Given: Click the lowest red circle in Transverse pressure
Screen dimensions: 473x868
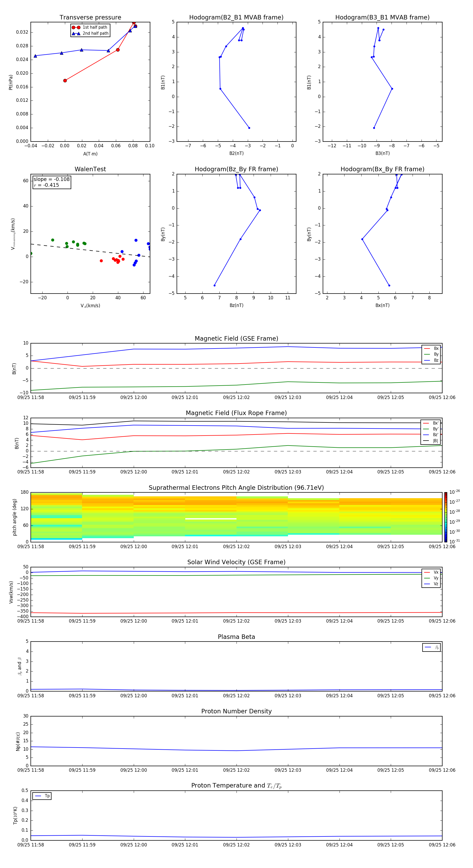Looking at the screenshot, I should [x=65, y=80].
